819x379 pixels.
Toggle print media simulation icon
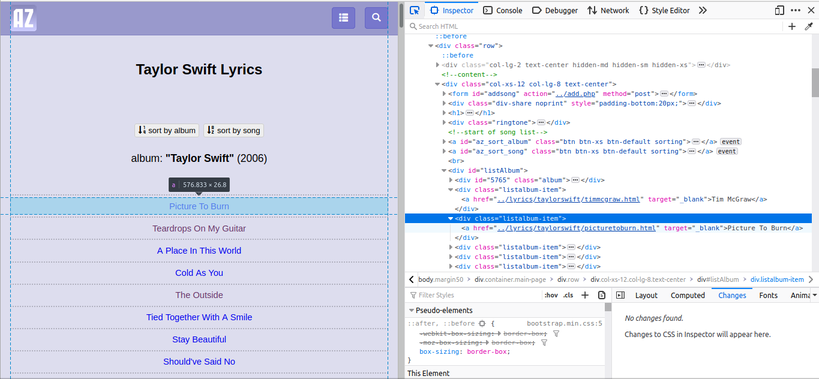(601, 295)
